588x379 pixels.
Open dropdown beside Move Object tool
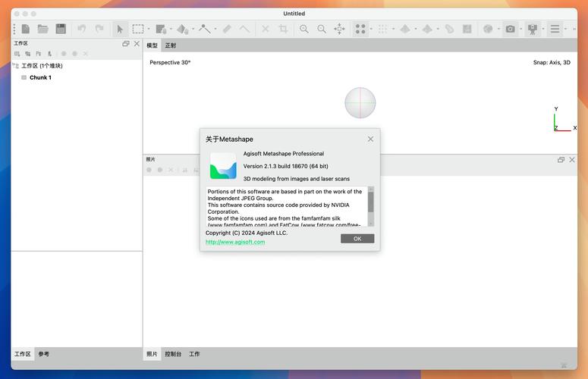point(193,29)
